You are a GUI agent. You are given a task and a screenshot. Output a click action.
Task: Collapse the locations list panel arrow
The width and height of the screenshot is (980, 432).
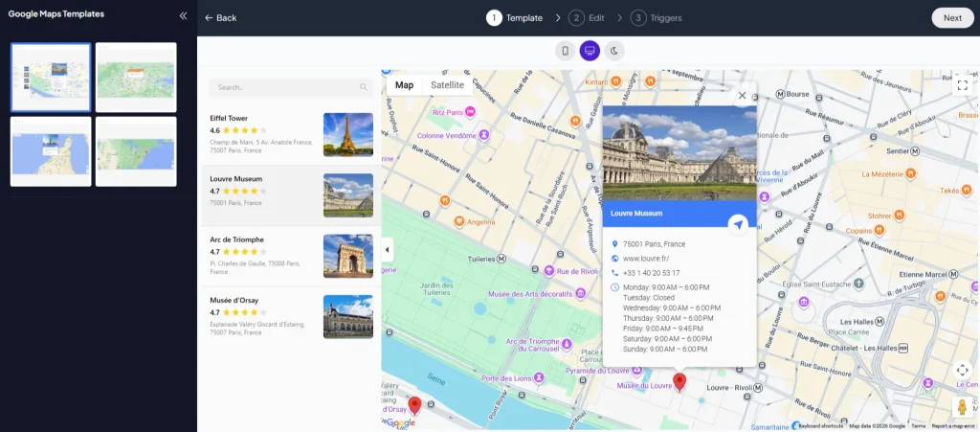(387, 250)
